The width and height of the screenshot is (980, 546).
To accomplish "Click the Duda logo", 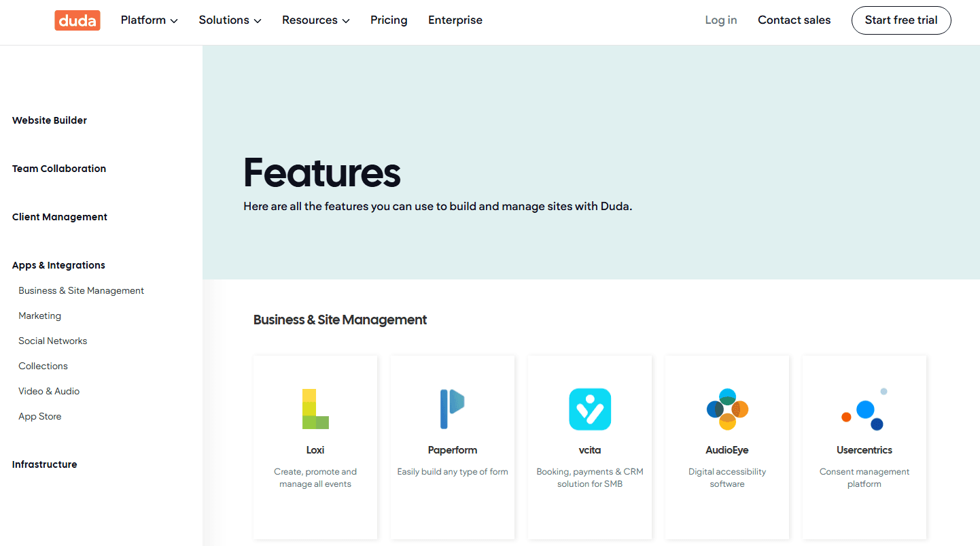I will (77, 20).
